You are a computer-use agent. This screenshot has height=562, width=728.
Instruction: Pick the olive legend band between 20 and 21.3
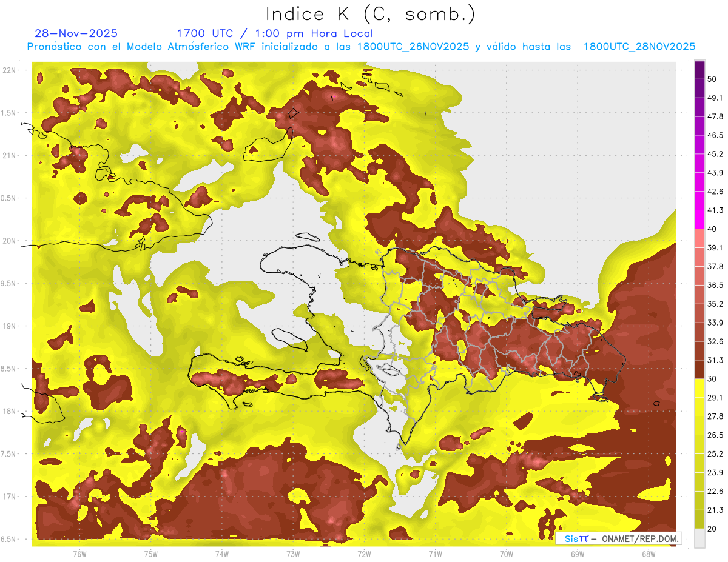(699, 520)
